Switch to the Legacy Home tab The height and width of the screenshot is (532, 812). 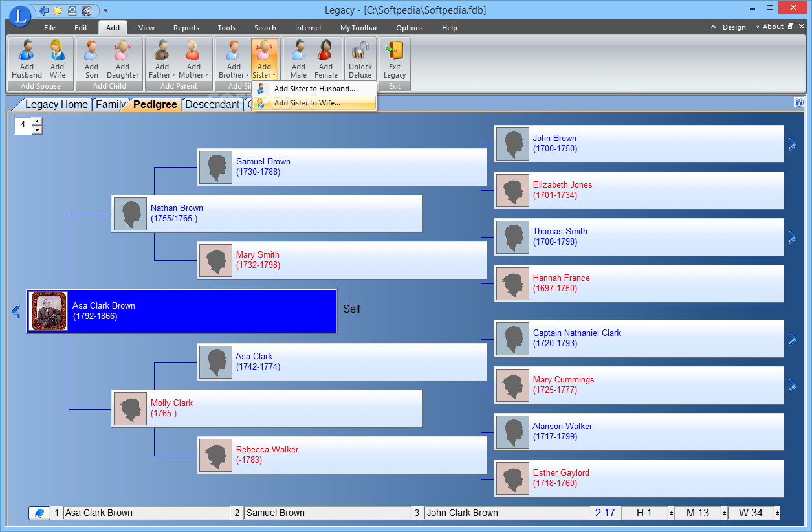(x=56, y=104)
